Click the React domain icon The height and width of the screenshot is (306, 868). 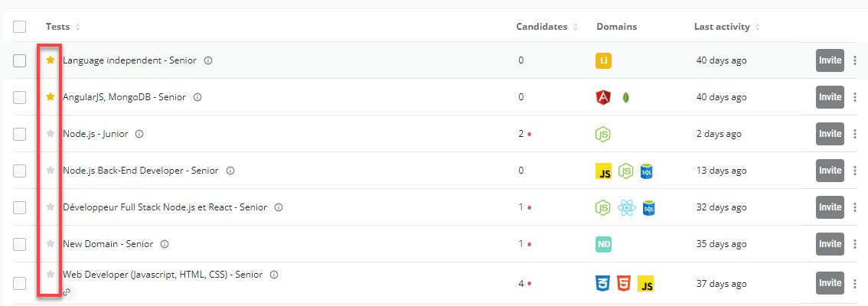tap(627, 207)
